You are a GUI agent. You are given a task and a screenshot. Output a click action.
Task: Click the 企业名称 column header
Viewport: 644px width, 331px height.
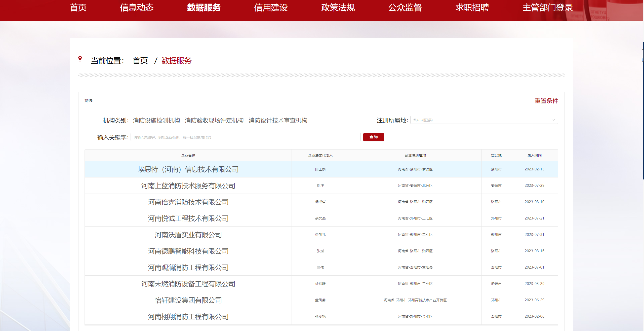tap(188, 155)
